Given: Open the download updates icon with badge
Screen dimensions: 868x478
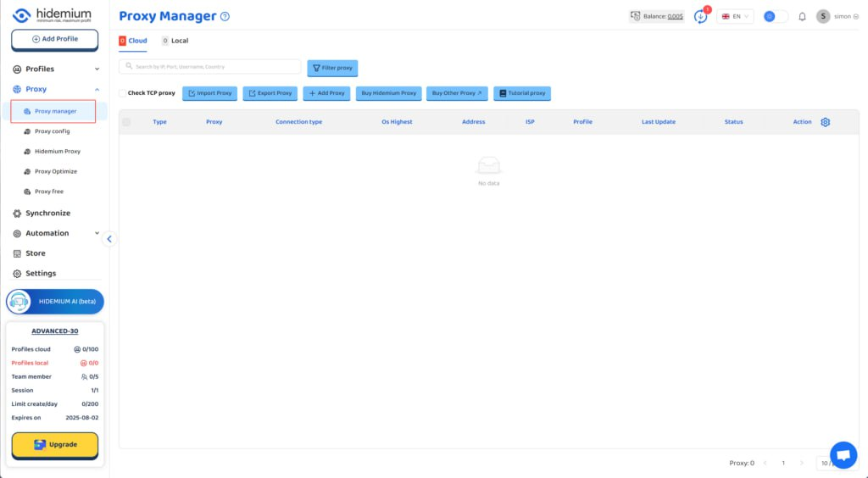Looking at the screenshot, I should click(701, 17).
